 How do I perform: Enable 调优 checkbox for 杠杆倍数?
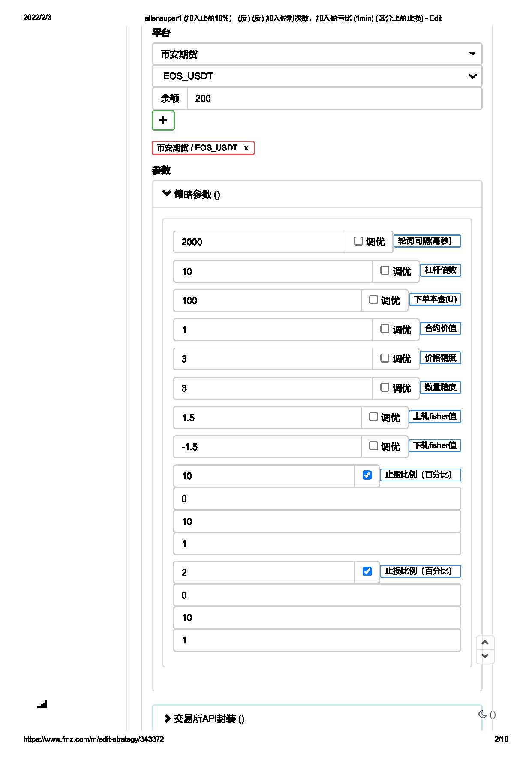385,270
